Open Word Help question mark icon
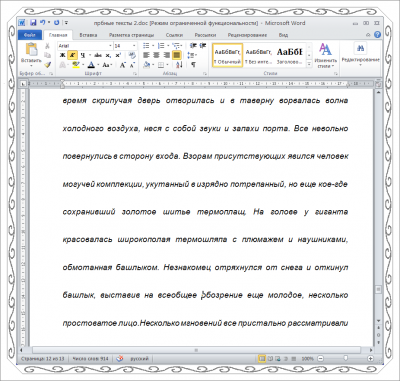Viewport: 400px width, 381px height. tap(377, 35)
